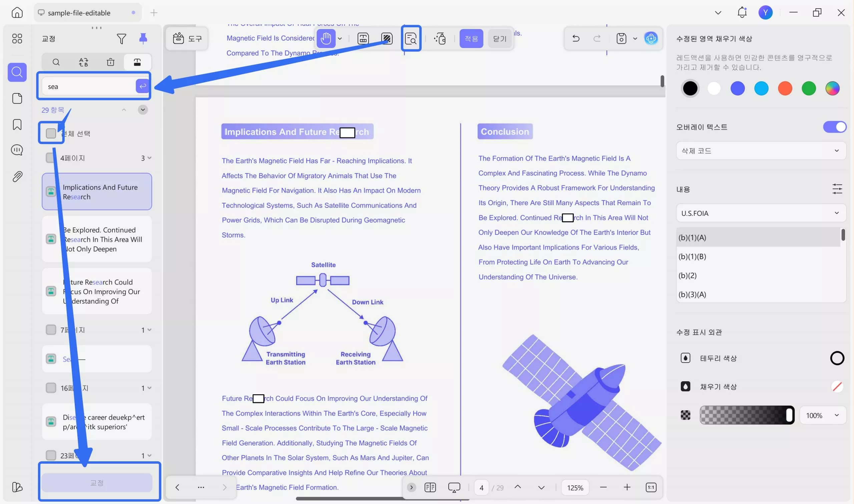This screenshot has width=854, height=504.
Task: Open the user avatar Y
Action: [x=765, y=13]
